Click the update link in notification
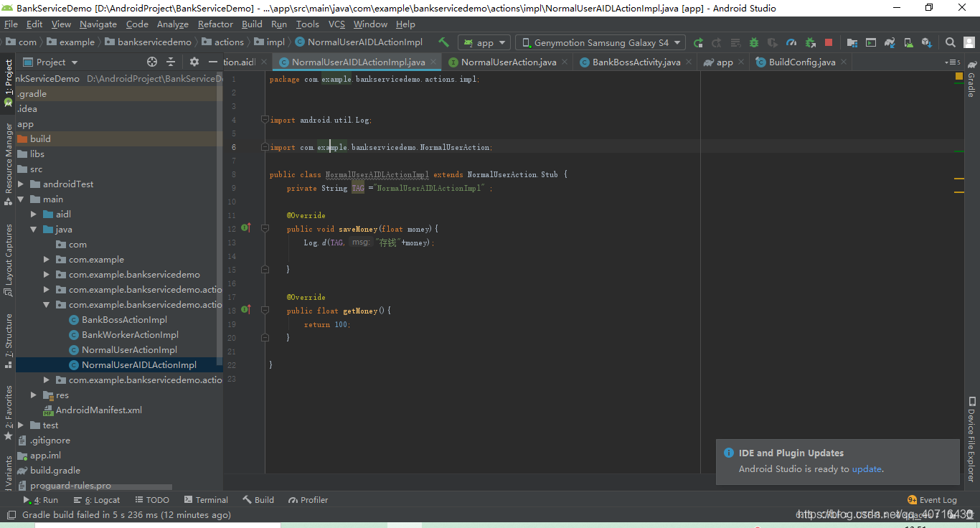This screenshot has width=980, height=528. coord(867,469)
